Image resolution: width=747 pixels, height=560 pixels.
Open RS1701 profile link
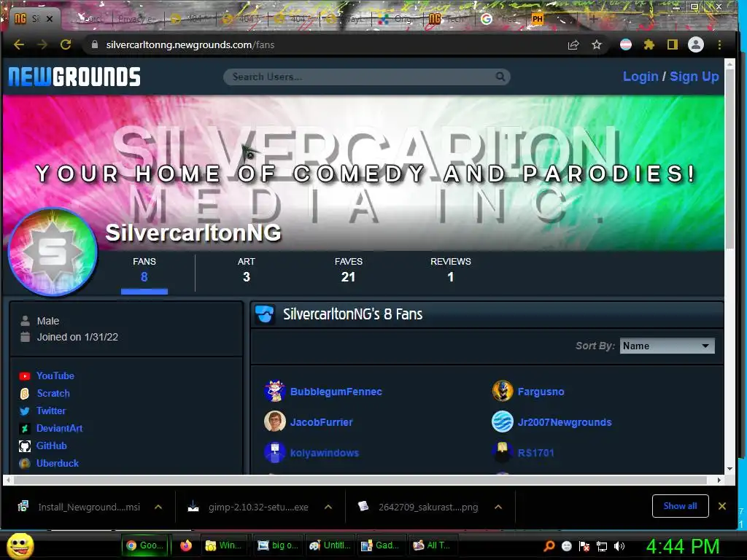click(536, 453)
